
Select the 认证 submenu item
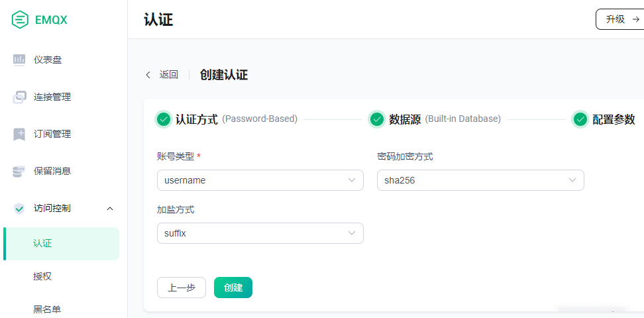pyautogui.click(x=62, y=244)
